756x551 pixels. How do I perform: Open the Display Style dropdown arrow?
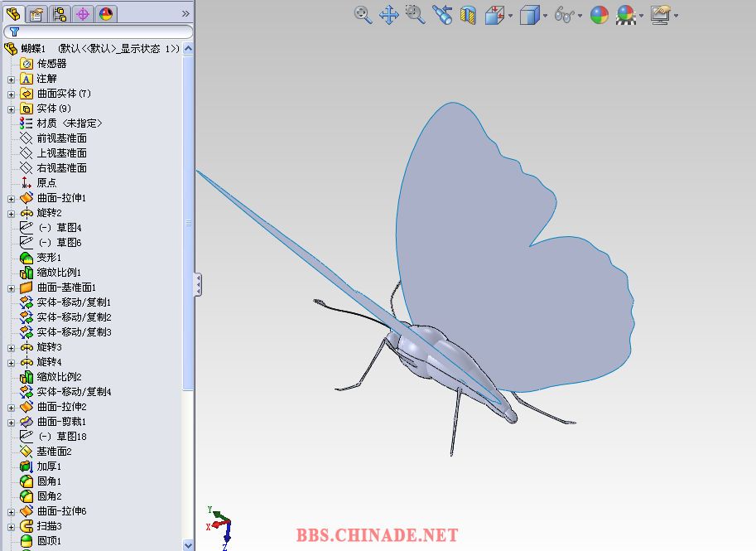[x=546, y=16]
